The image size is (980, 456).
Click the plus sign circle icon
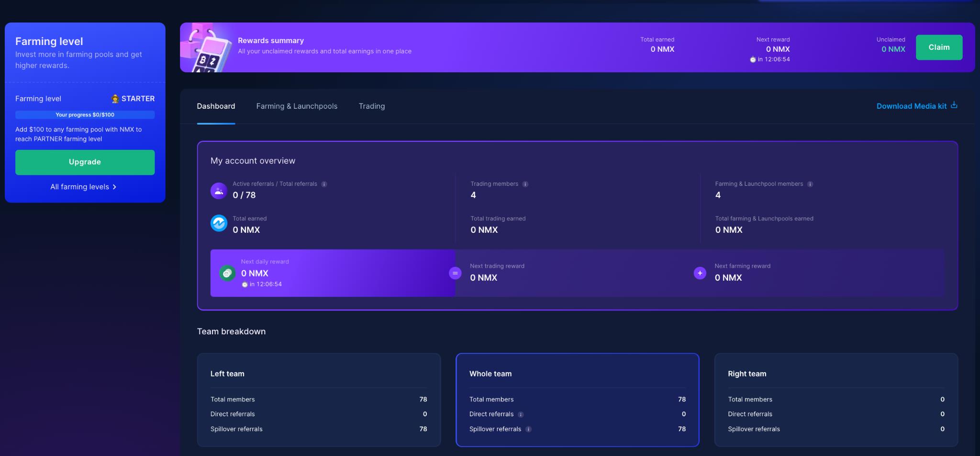700,273
